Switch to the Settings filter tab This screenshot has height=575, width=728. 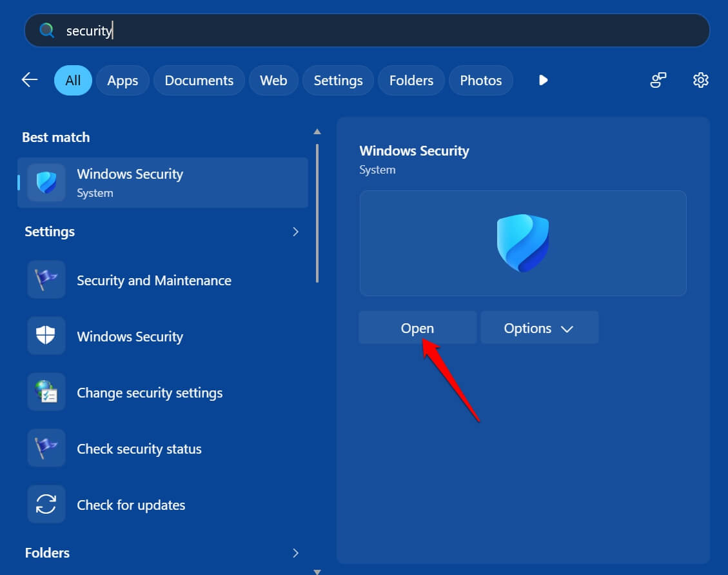coord(338,81)
